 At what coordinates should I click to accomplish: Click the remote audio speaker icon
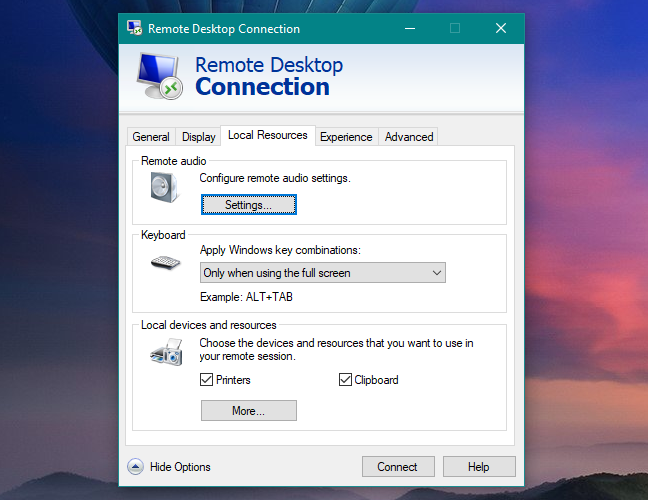pyautogui.click(x=164, y=188)
